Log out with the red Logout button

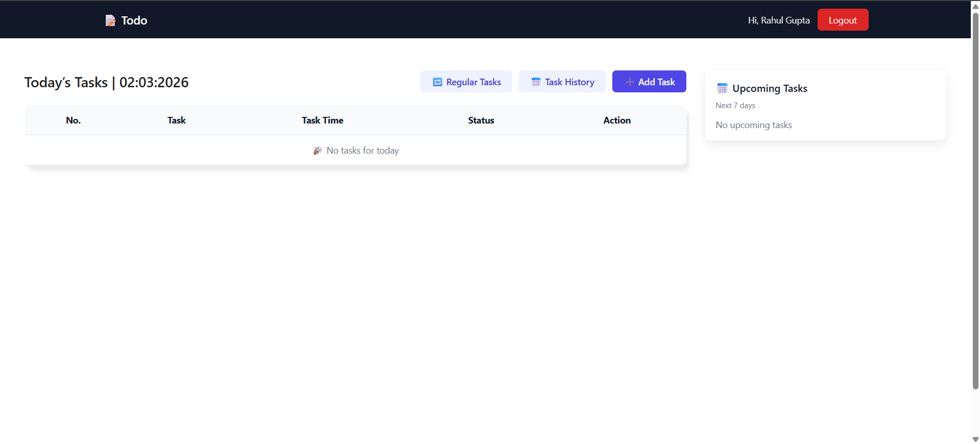point(843,20)
